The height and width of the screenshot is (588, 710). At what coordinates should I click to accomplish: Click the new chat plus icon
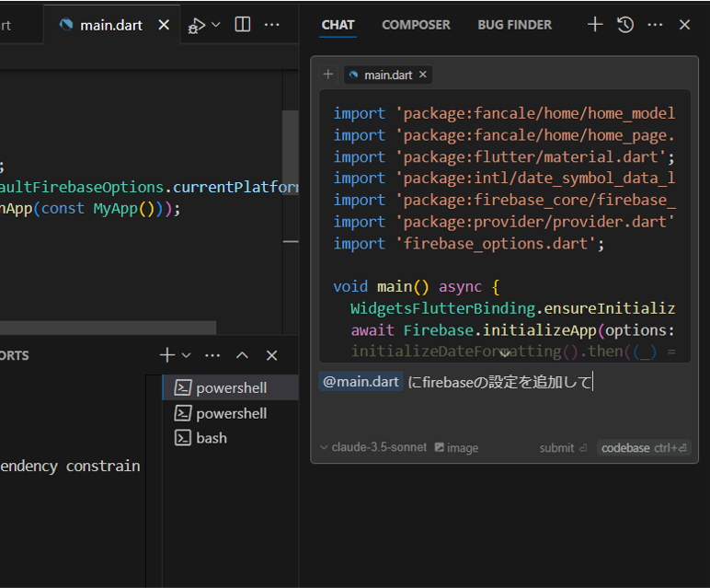(595, 25)
